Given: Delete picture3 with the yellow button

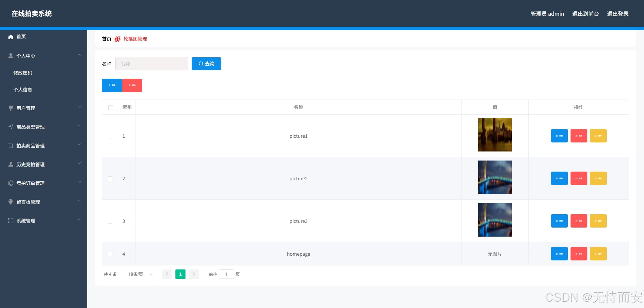Looking at the screenshot, I should tap(598, 221).
